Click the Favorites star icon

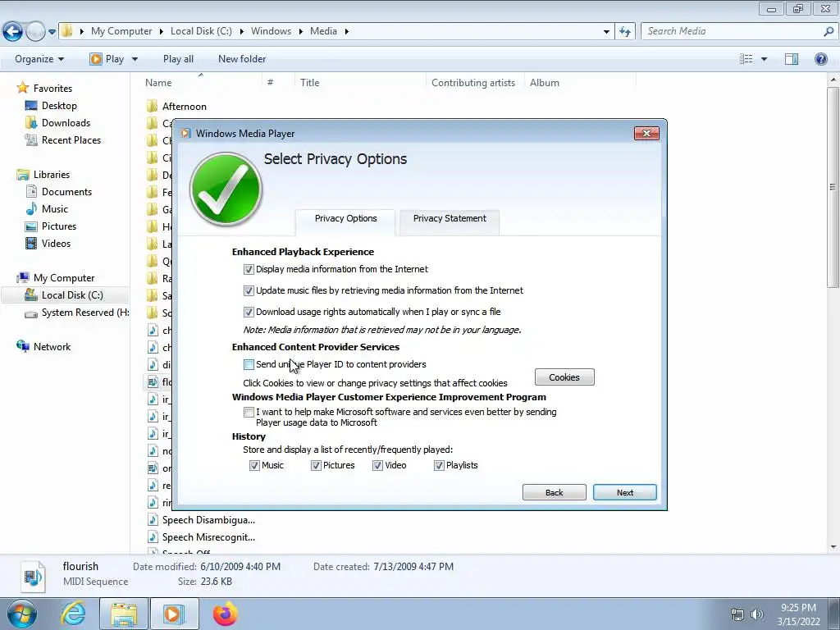coord(22,88)
